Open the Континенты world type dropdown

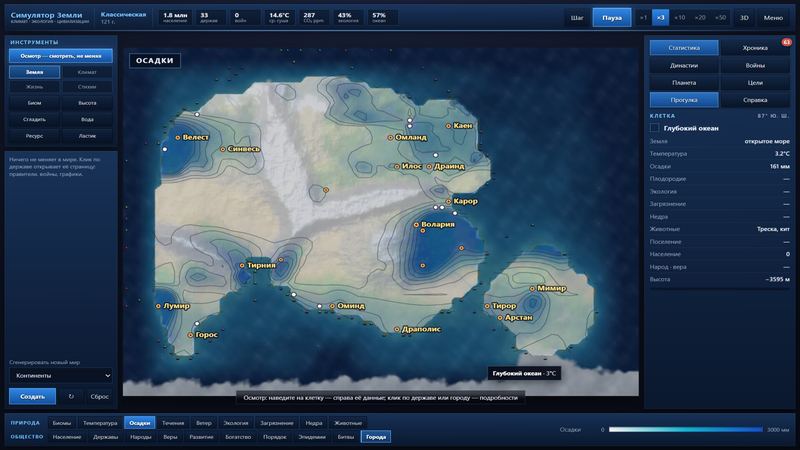click(x=61, y=376)
